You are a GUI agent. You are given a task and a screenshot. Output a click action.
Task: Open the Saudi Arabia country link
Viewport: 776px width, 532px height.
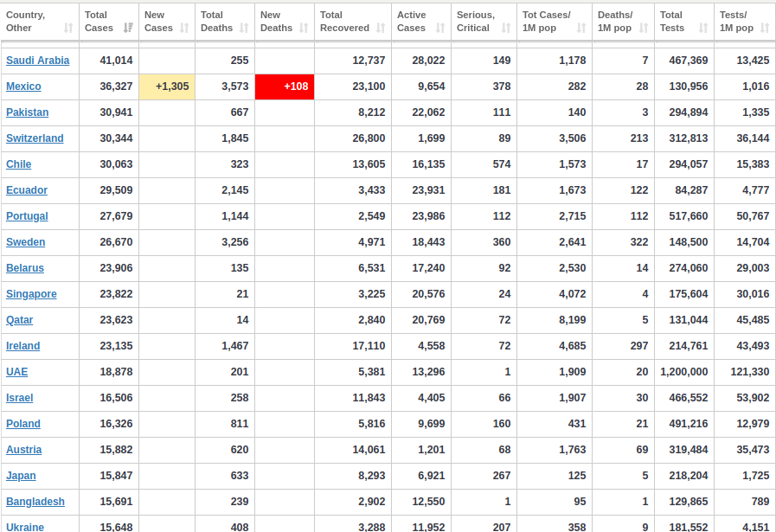37,61
